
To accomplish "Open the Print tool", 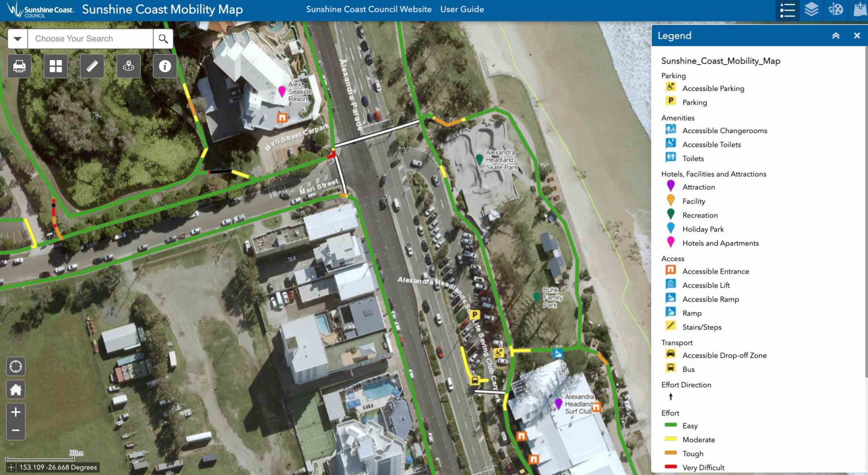I will [19, 66].
